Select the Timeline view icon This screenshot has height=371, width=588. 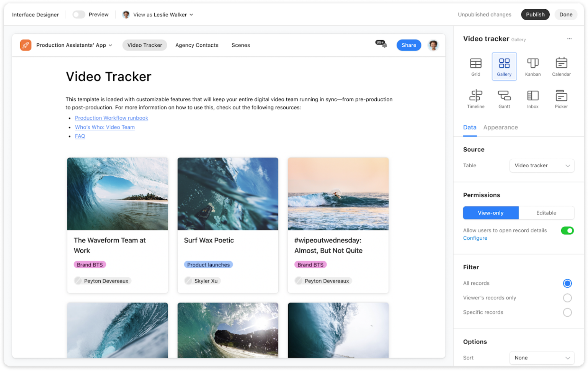tap(475, 98)
